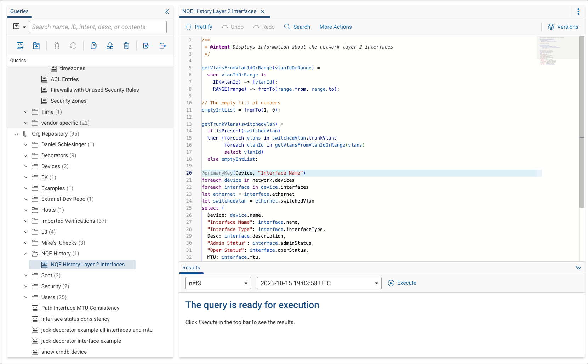
Task: Open the Search tool in the editor toolbar
Action: coord(297,27)
